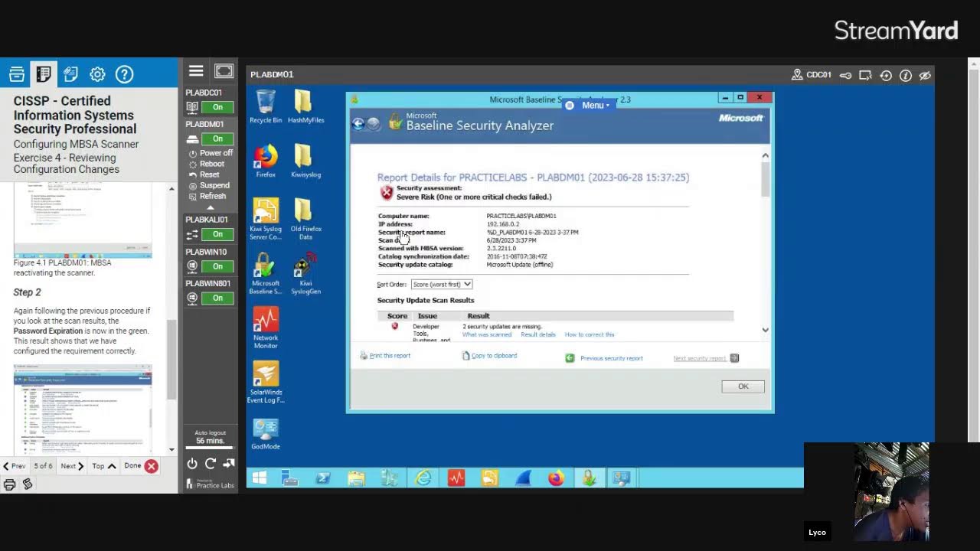Click the MBSA back arrow button
This screenshot has width=980, height=551.
(x=358, y=124)
